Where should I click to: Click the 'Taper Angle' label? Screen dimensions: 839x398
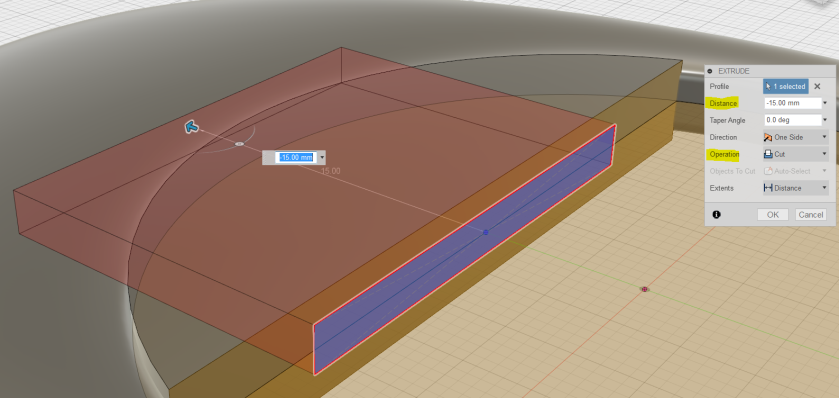(727, 120)
